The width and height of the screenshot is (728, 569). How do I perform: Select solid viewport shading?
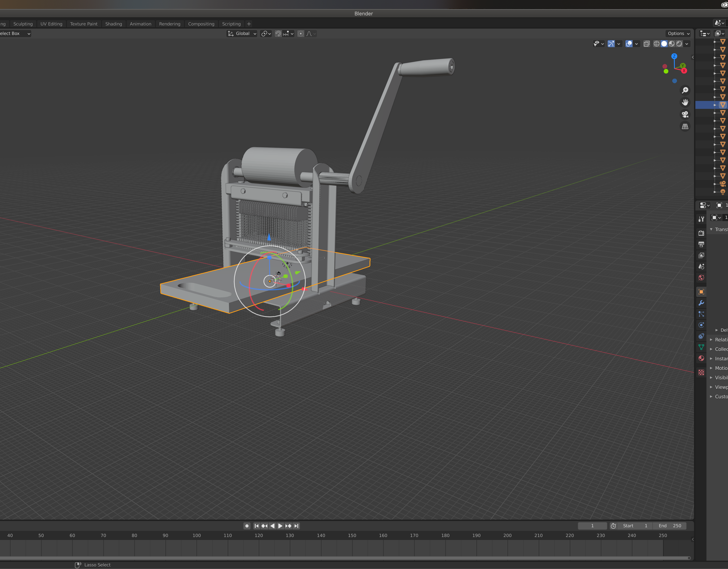pos(664,44)
